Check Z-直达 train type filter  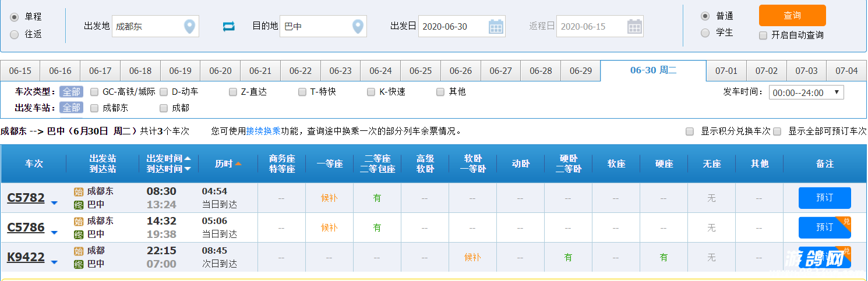(233, 91)
